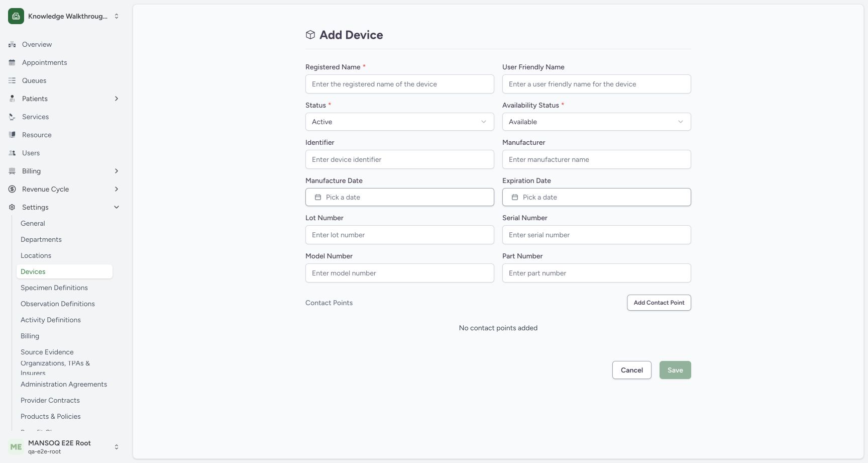Image resolution: width=868 pixels, height=463 pixels.
Task: Click the Identifier input field
Action: tap(400, 159)
